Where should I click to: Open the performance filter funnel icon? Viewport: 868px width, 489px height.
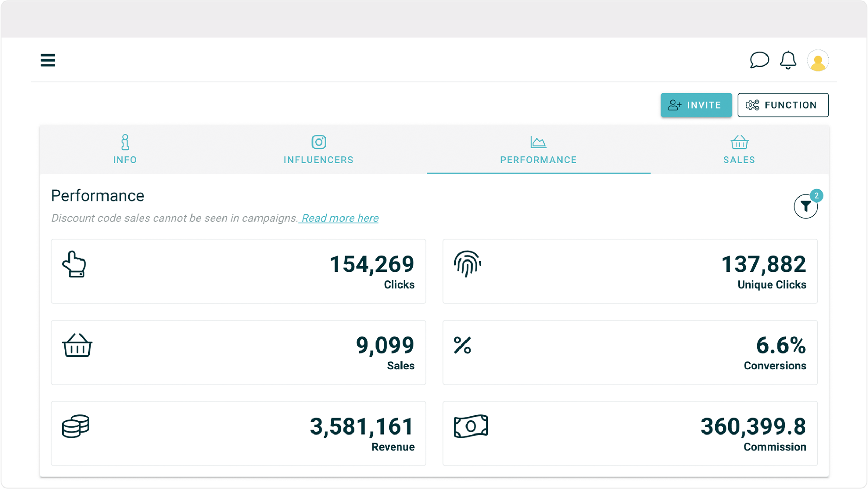(x=805, y=206)
